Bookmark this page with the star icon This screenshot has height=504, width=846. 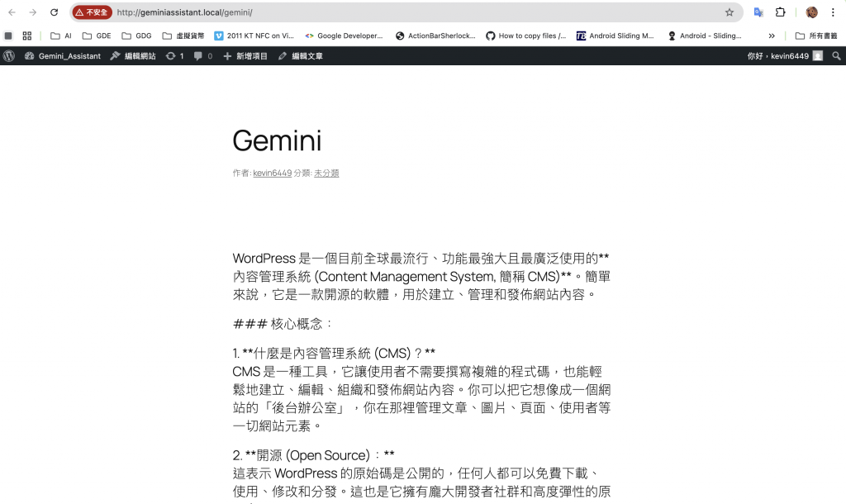pos(730,12)
